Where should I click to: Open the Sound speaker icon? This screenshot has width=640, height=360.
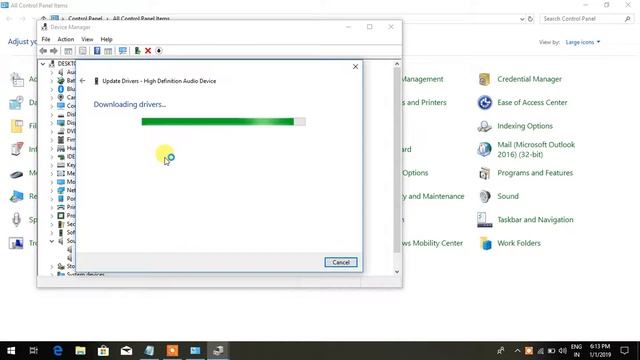pos(484,196)
